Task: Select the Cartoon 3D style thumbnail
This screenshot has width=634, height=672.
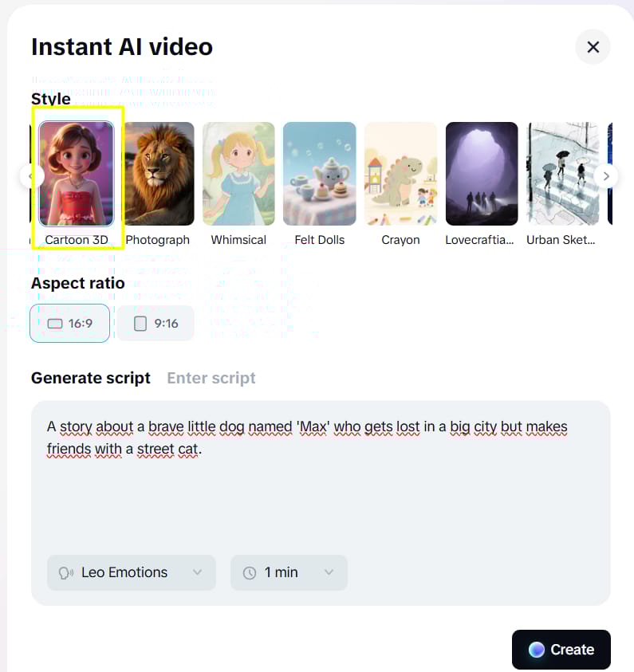Action: click(77, 174)
